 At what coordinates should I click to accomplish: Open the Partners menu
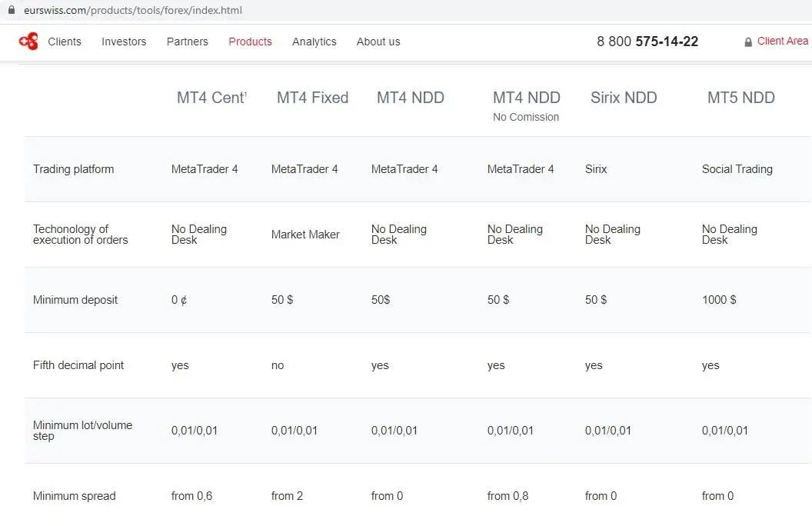(188, 42)
